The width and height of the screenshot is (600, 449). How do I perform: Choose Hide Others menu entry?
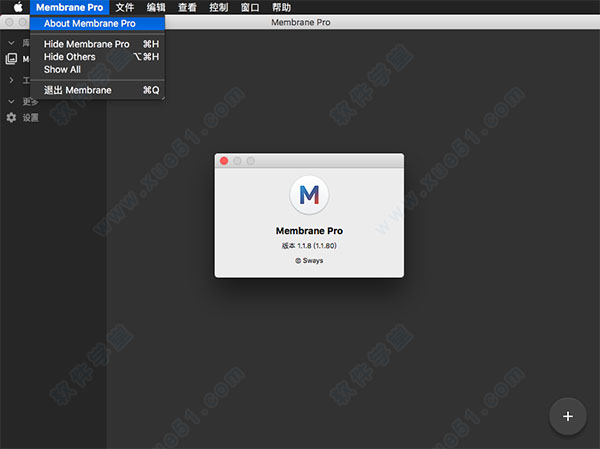98,57
